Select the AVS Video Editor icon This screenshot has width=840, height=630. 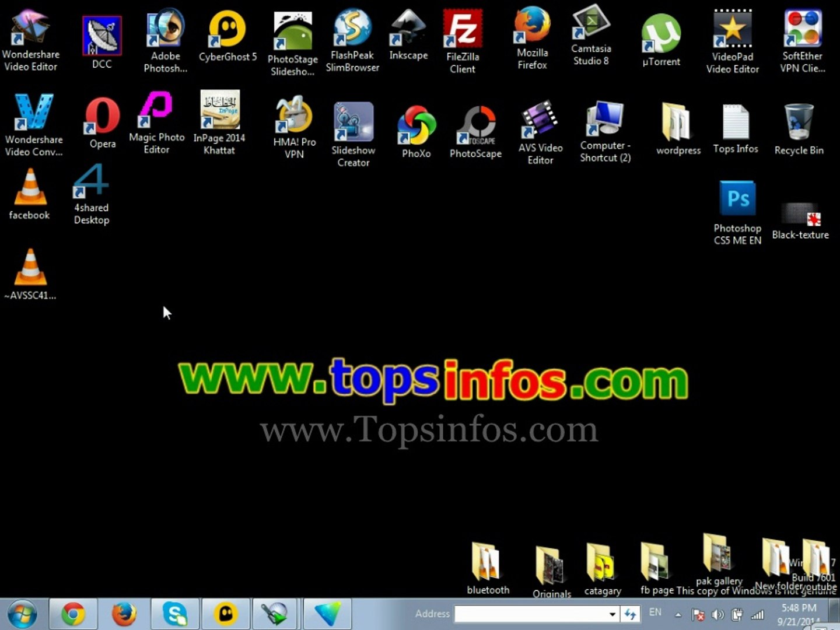pyautogui.click(x=541, y=133)
